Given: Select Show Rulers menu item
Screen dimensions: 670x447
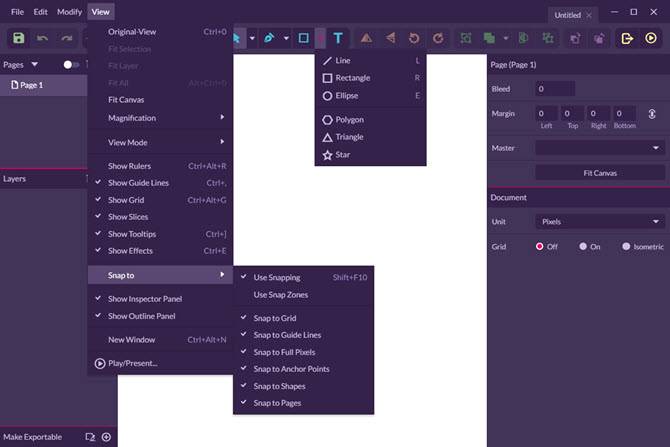Looking at the screenshot, I should pyautogui.click(x=160, y=166).
